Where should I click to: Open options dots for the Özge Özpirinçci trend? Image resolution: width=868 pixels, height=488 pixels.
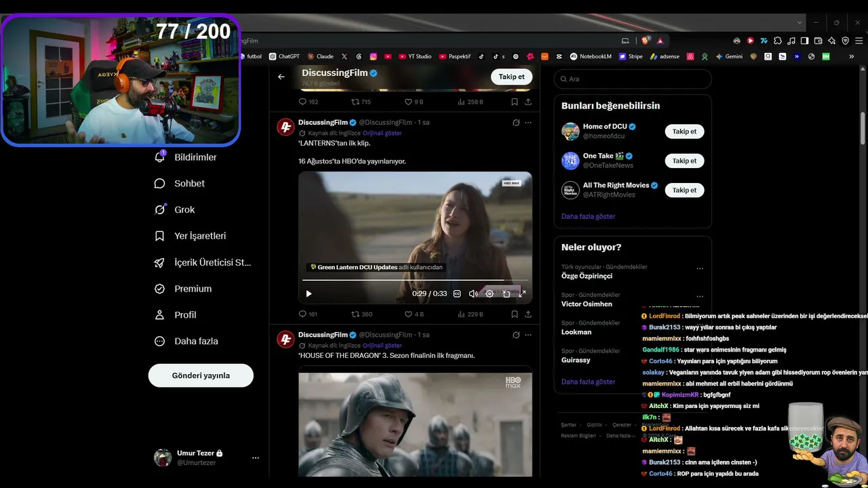coord(700,268)
